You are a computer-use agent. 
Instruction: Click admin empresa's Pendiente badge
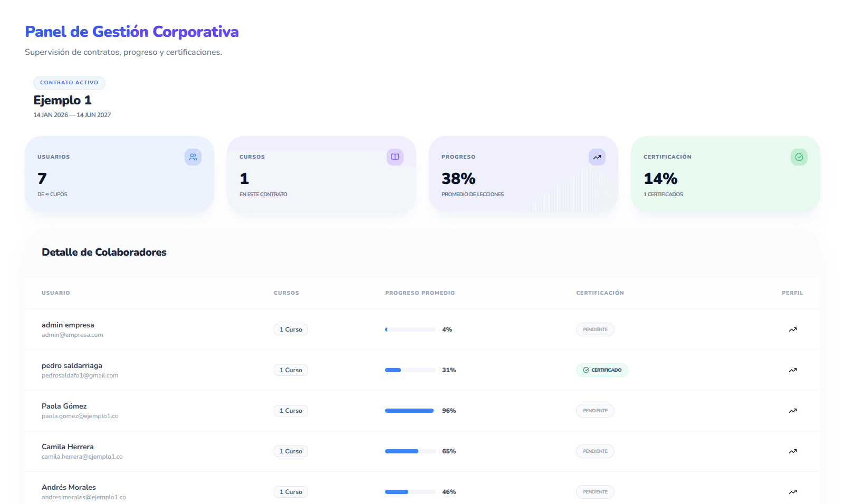[x=595, y=329]
